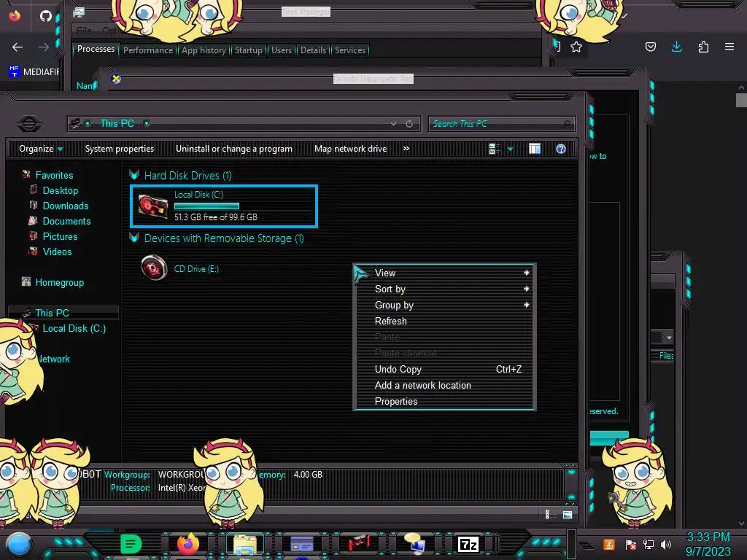The image size is (747, 560).
Task: Open Downloads in Favorites
Action: 66,206
